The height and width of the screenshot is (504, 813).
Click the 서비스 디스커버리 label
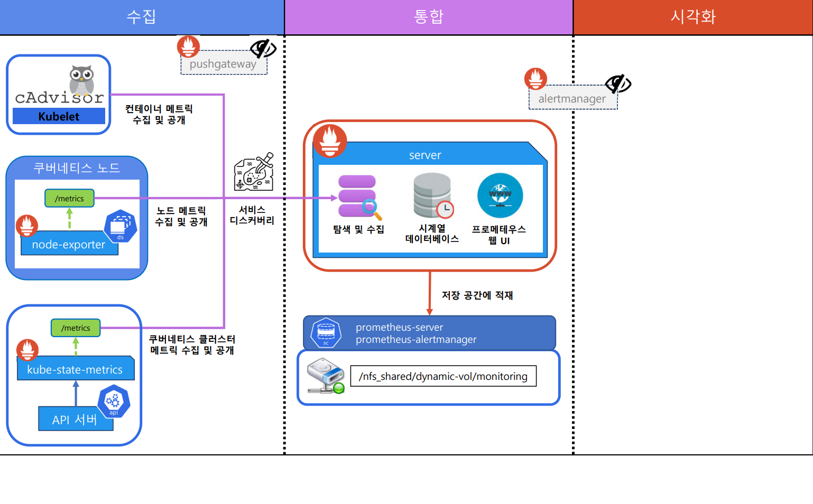(252, 215)
